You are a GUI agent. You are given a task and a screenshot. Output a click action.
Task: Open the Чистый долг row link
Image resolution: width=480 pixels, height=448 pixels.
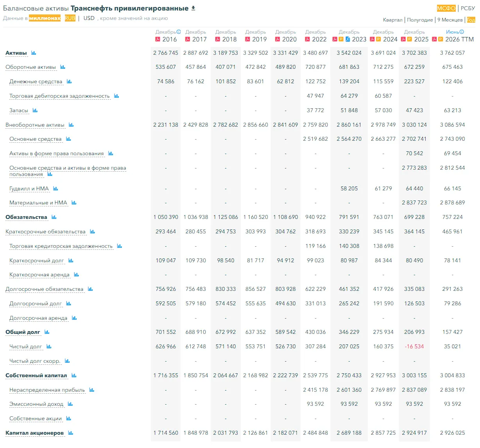(x=26, y=346)
